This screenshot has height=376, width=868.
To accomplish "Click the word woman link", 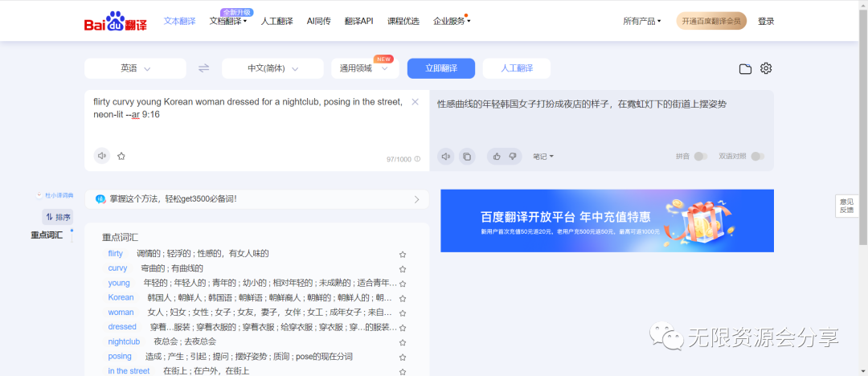I will pos(121,313).
